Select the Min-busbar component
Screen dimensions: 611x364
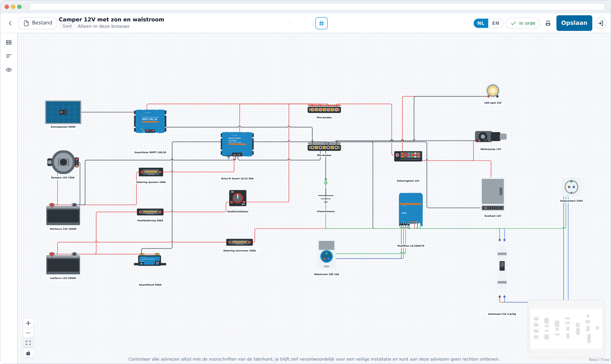point(324,147)
